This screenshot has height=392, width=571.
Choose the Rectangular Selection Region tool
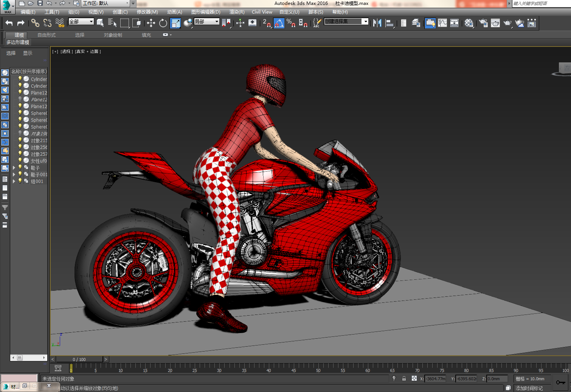pos(124,23)
